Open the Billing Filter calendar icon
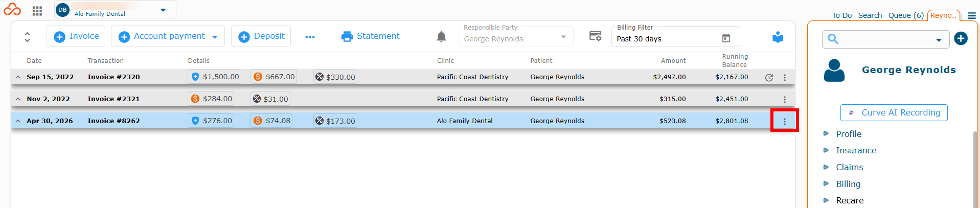This screenshot has height=208, width=980. click(x=726, y=38)
